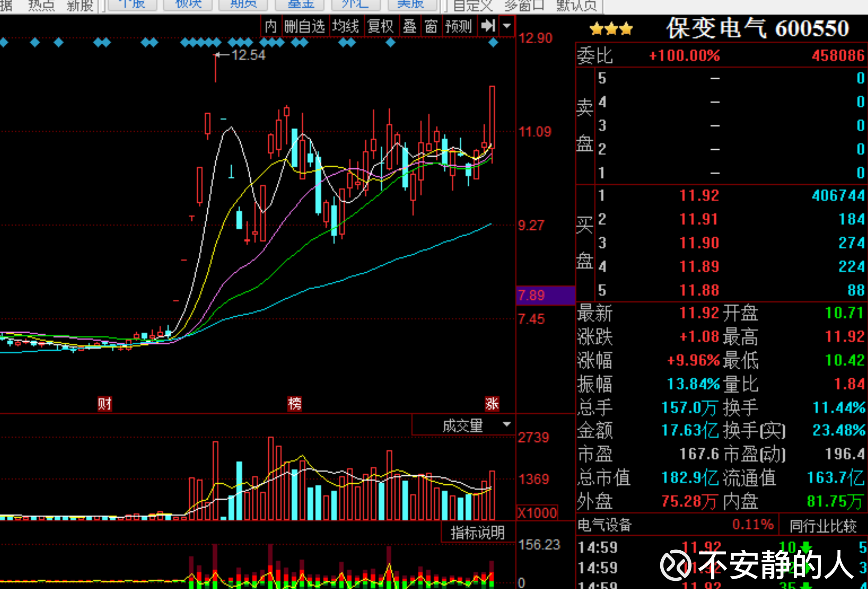Click bid 5 price 11.88
The width and height of the screenshot is (868, 589).
[699, 290]
